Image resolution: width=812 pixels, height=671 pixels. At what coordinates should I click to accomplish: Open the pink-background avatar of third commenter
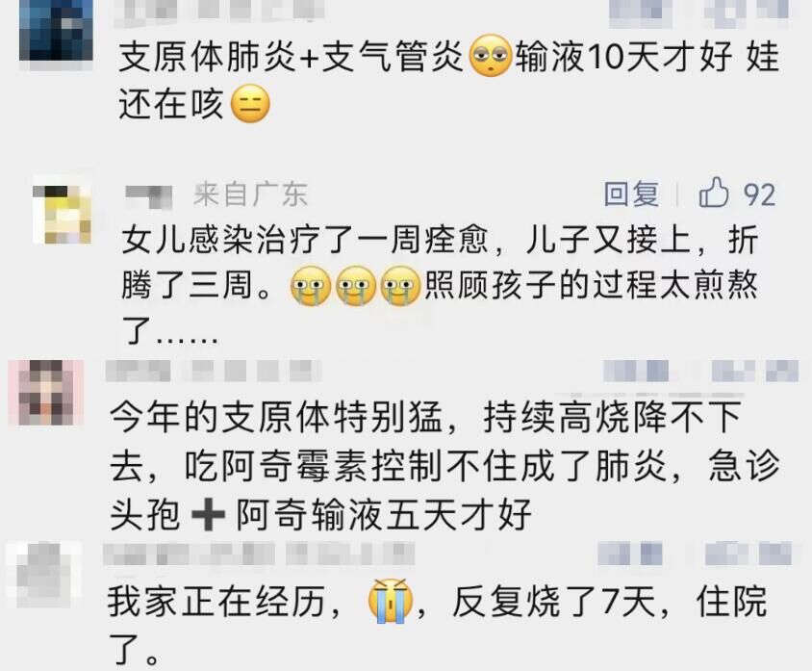tap(46, 392)
